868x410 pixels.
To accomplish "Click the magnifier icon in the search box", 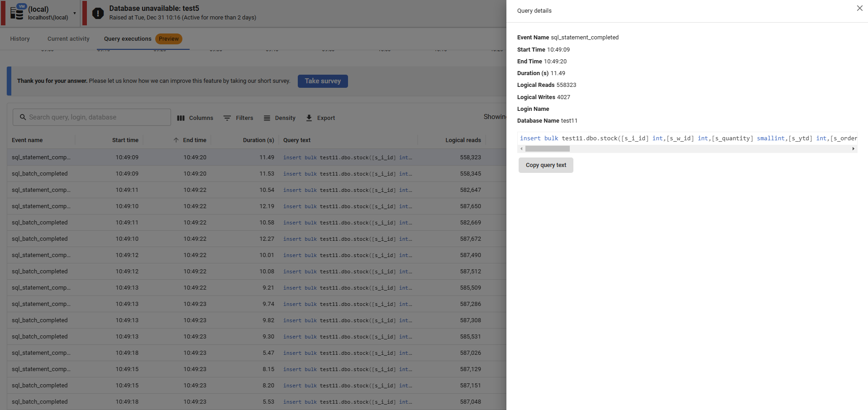I will (23, 117).
